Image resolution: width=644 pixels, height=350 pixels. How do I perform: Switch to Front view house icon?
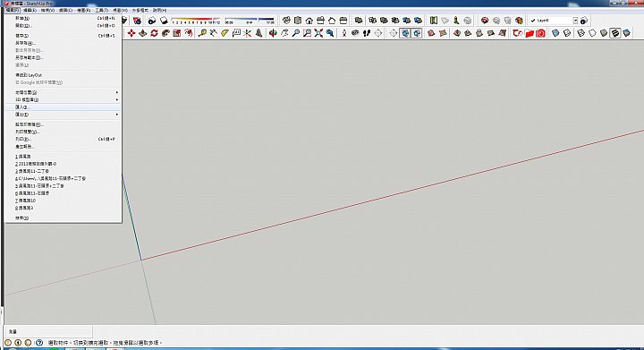tap(309, 20)
